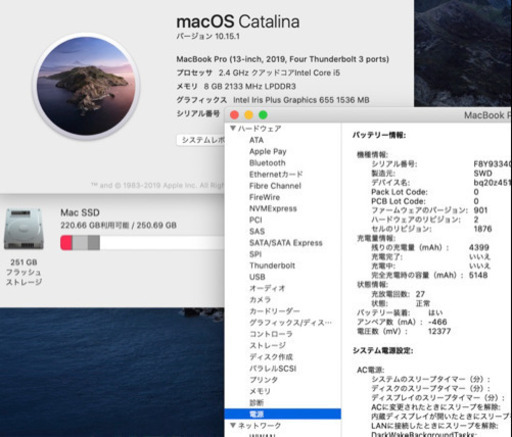Select コントローラ in sidebar
Screen dimensions: 512x437
click(271, 334)
